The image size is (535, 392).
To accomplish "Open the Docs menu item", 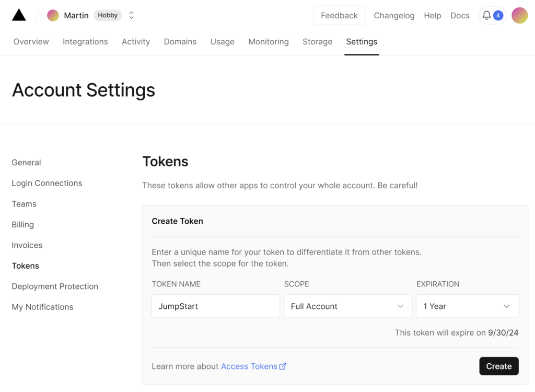I will pos(460,15).
